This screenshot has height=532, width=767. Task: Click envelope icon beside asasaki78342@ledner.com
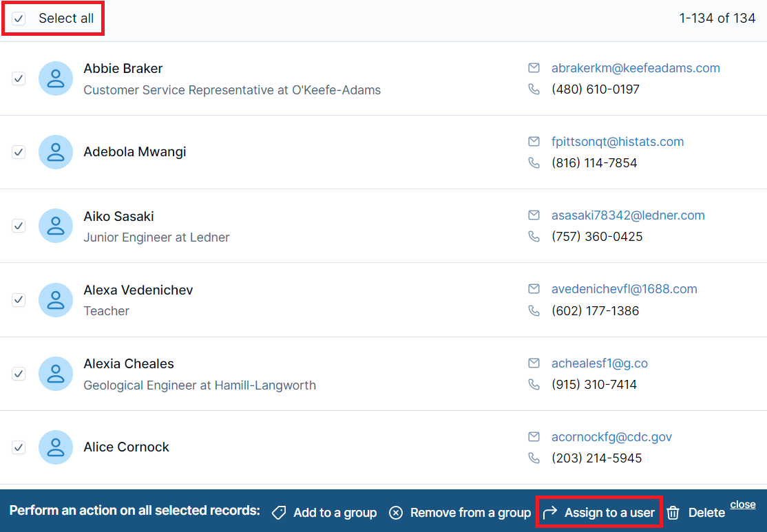click(534, 215)
